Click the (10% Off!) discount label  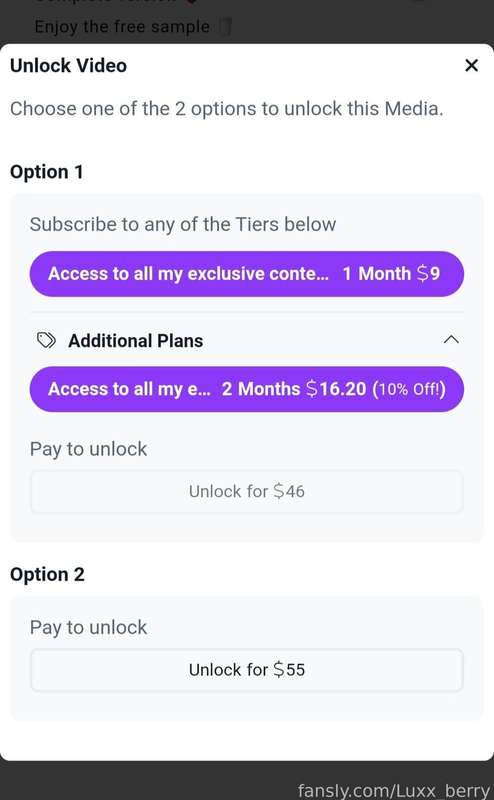[x=409, y=389]
